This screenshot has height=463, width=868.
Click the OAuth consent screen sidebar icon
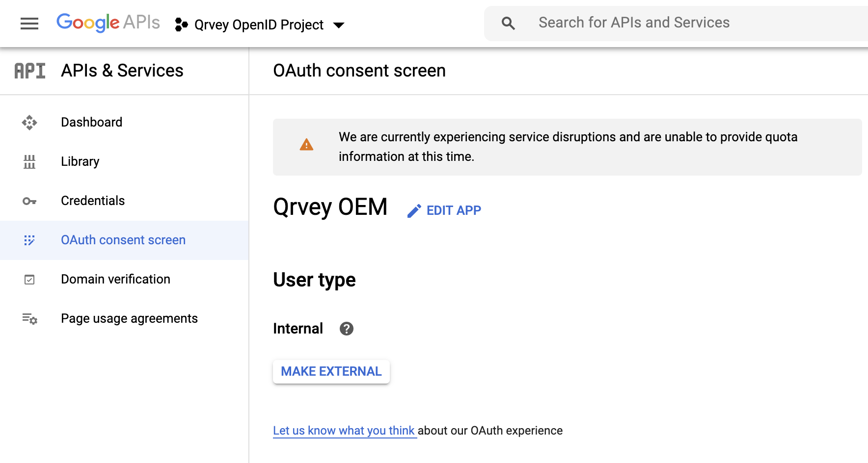click(29, 240)
